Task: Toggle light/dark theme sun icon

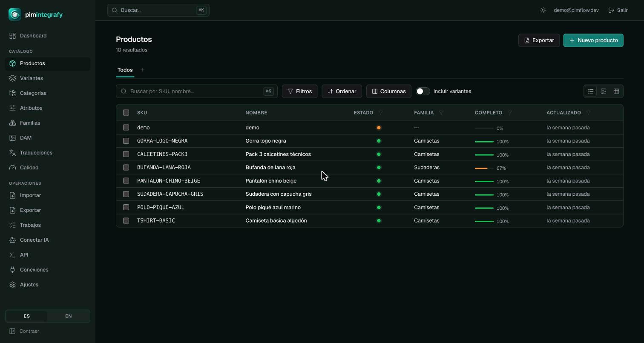Action: [543, 10]
